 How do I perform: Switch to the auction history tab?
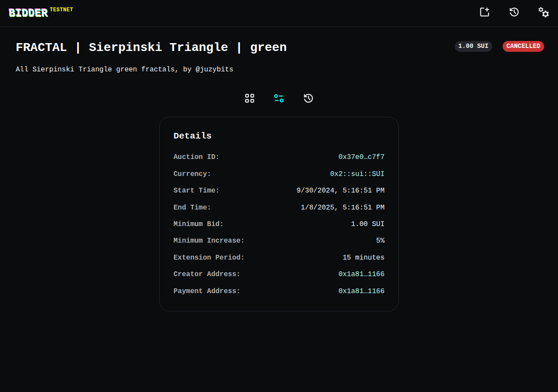309,98
